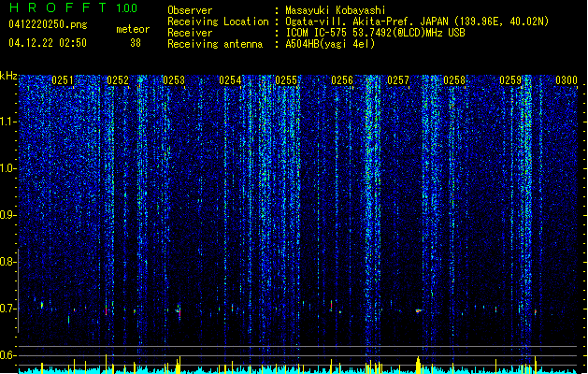Click the 0257 time marker
588x374 pixels.
coord(398,79)
